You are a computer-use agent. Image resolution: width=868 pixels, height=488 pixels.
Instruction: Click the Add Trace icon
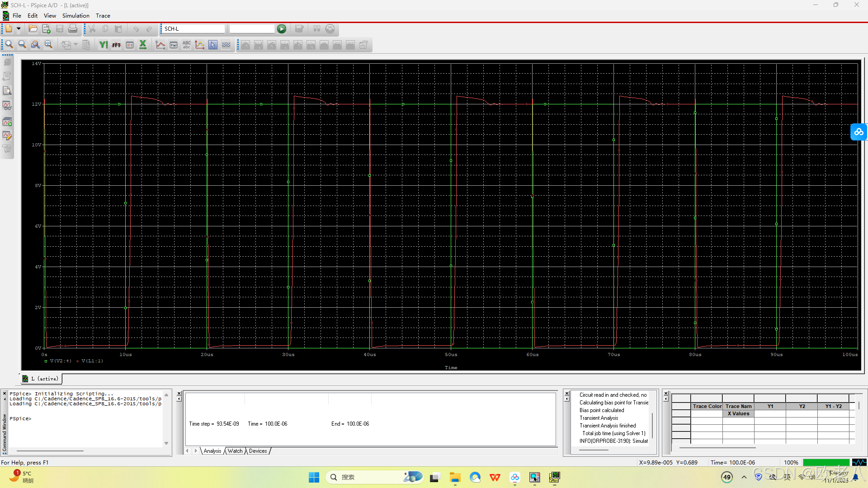tap(160, 45)
